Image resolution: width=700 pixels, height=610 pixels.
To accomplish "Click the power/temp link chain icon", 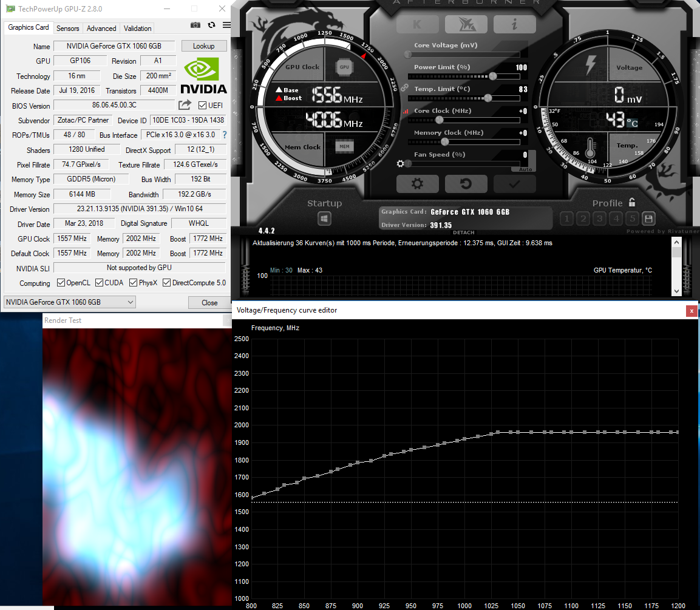I will (404, 88).
